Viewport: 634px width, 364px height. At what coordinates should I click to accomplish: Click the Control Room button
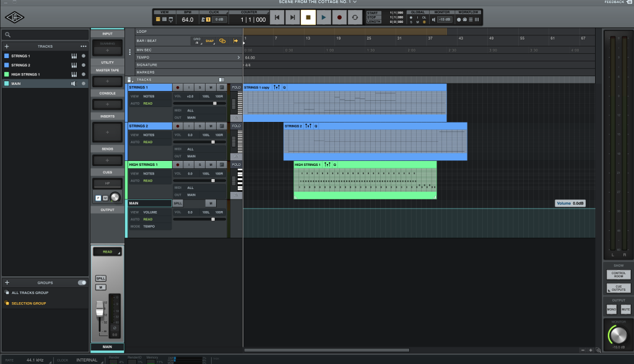tap(617, 274)
